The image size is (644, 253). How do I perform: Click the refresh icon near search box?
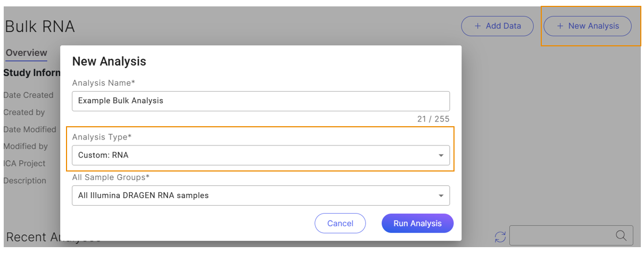click(x=500, y=236)
